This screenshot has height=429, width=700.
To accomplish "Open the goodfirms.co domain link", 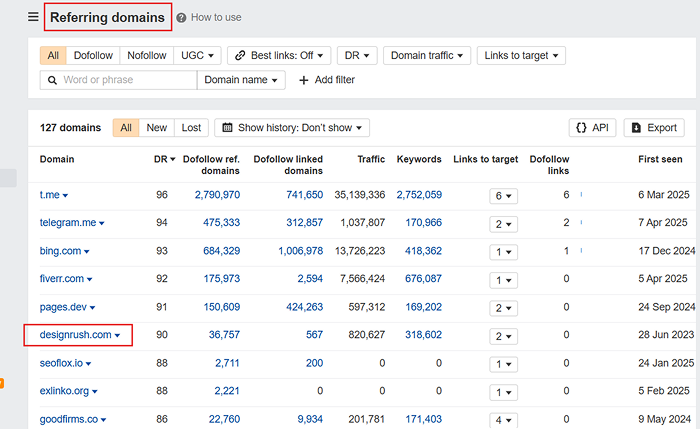I will (x=69, y=420).
